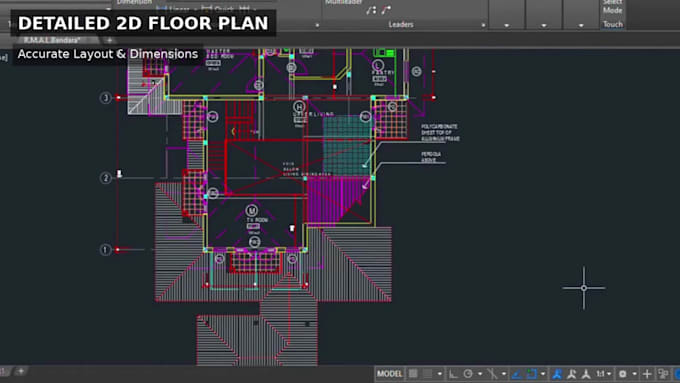This screenshot has width=680, height=383.
Task: Toggle auto-add annotation scales icon
Action: 572,373
